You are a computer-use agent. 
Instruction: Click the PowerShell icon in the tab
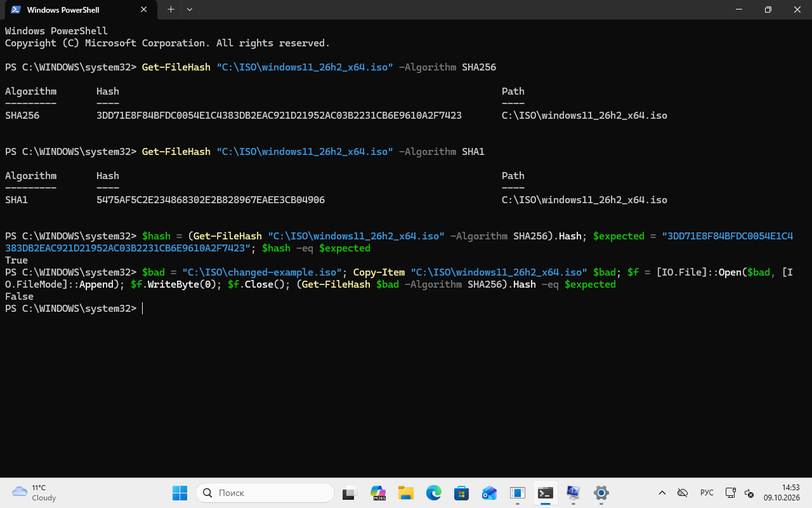click(16, 10)
